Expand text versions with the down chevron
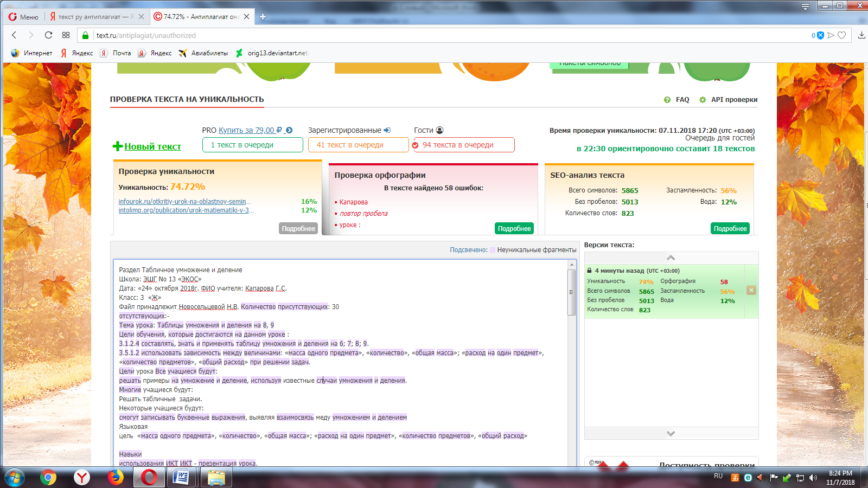 (671, 433)
